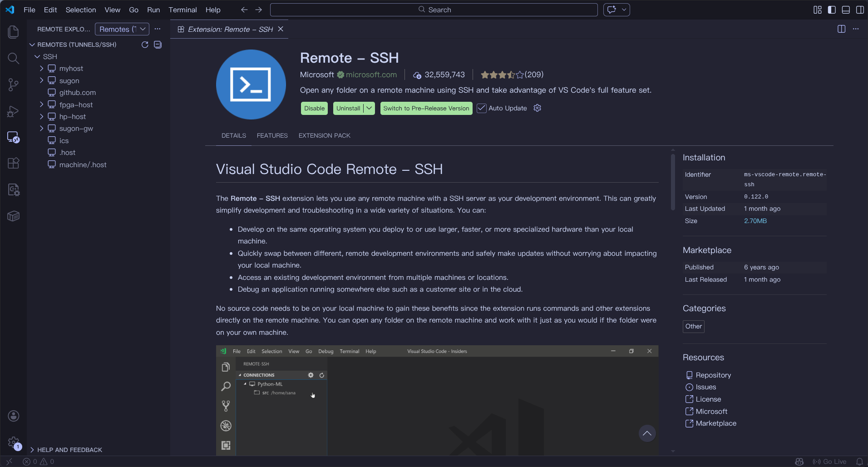The width and height of the screenshot is (868, 467).
Task: Expand the myhost SSH entry
Action: (42, 69)
